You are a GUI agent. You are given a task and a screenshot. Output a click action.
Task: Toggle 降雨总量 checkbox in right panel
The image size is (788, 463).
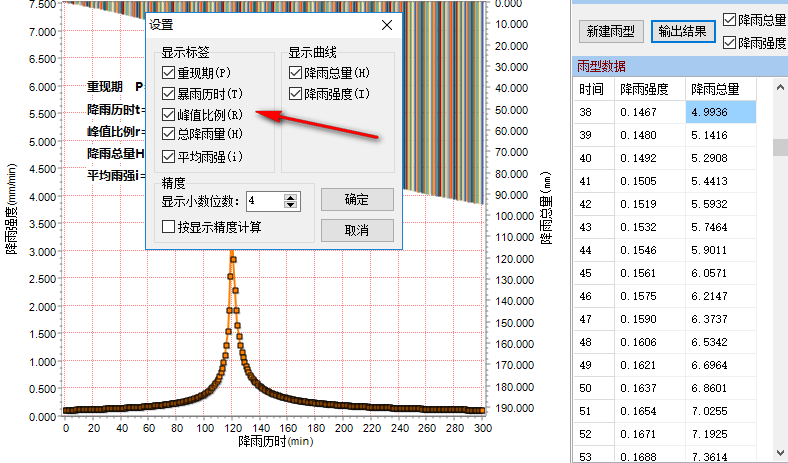coord(729,20)
